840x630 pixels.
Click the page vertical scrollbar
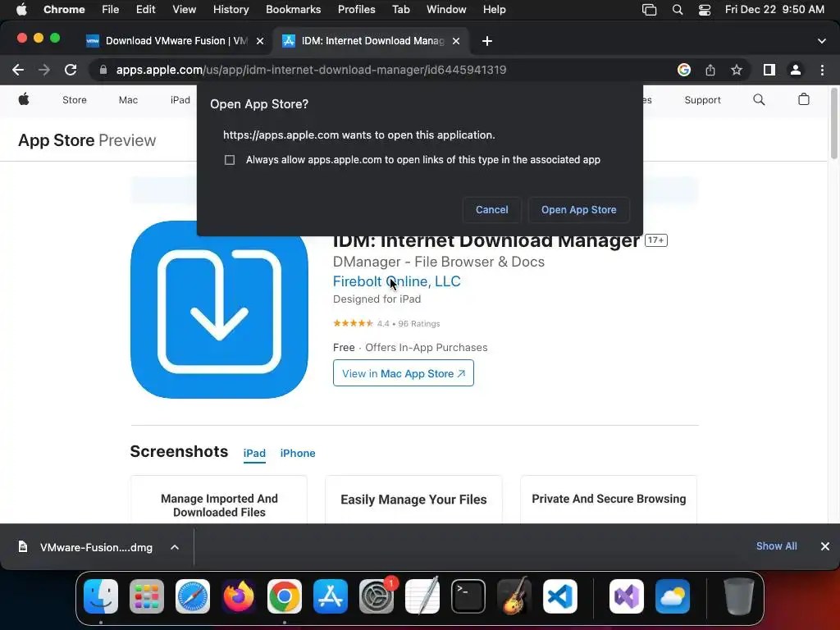coord(833,125)
